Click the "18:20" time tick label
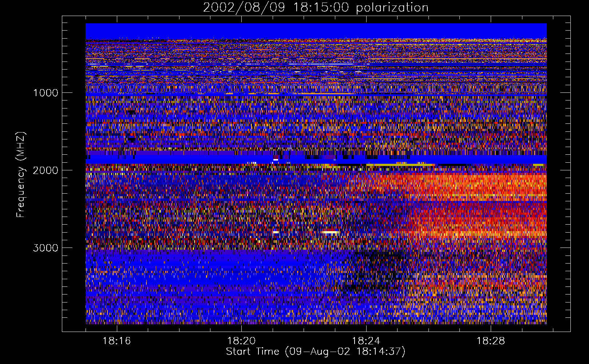This screenshot has height=364, width=589. pos(241,341)
